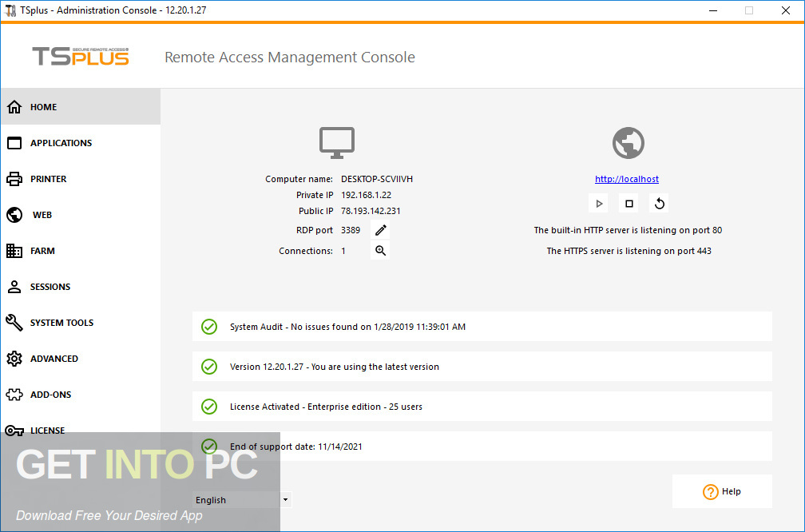
Task: Click the License Activated green checkmark icon
Action: coord(209,407)
